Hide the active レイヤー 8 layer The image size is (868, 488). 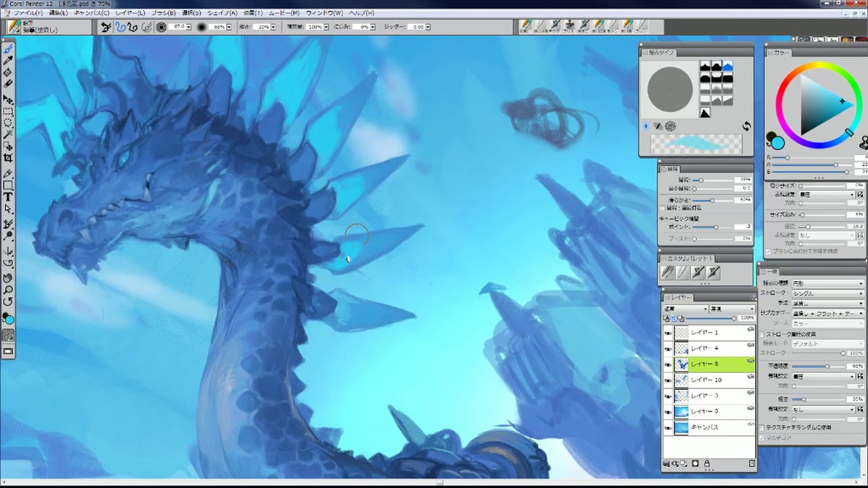(668, 365)
